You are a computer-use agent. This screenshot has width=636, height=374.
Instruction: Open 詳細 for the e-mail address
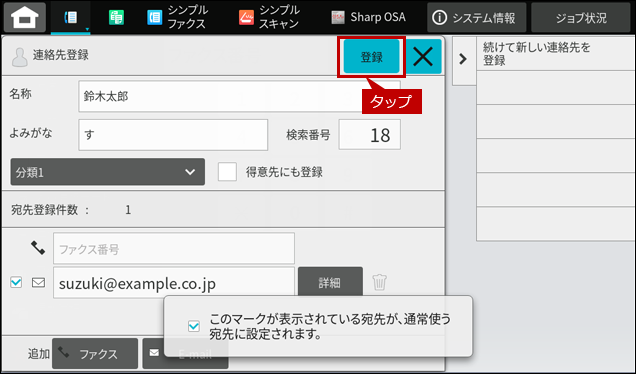(x=330, y=283)
